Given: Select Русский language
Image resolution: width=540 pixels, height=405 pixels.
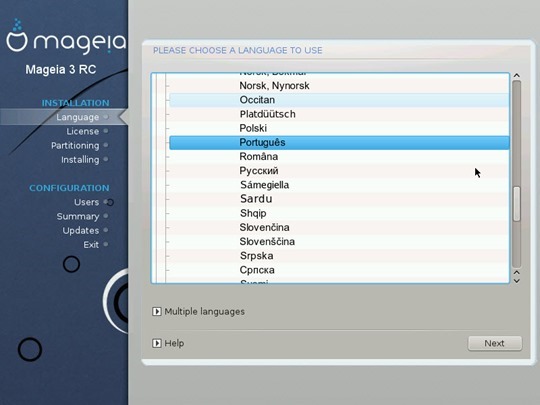Looking at the screenshot, I should [339, 171].
